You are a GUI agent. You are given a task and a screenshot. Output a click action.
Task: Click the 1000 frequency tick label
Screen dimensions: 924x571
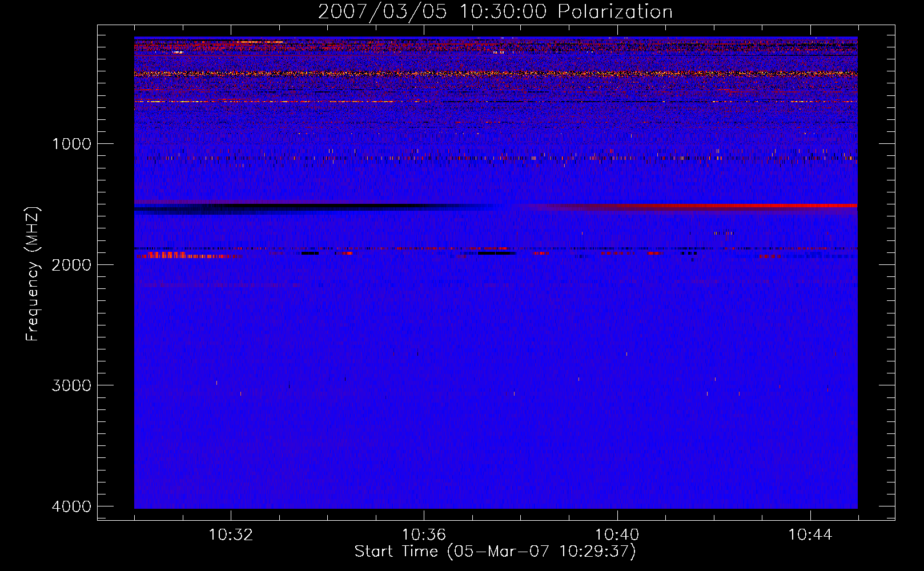(71, 144)
